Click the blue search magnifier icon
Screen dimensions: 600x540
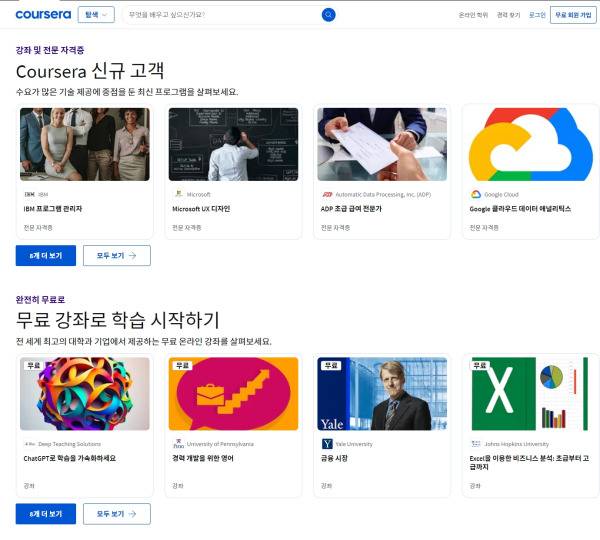tap(328, 15)
